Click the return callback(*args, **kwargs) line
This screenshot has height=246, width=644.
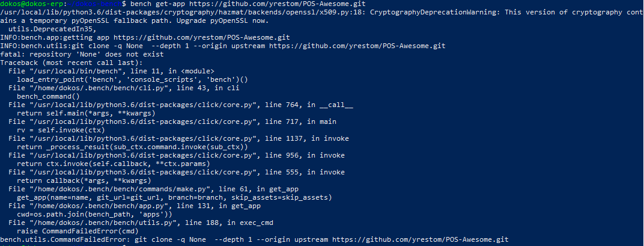point(84,180)
